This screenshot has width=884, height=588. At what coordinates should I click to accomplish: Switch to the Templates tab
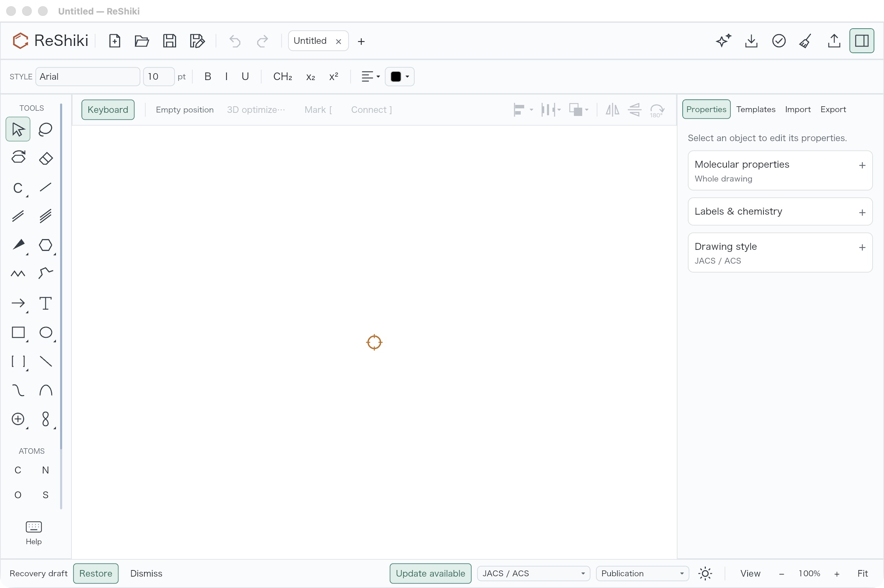pos(756,109)
